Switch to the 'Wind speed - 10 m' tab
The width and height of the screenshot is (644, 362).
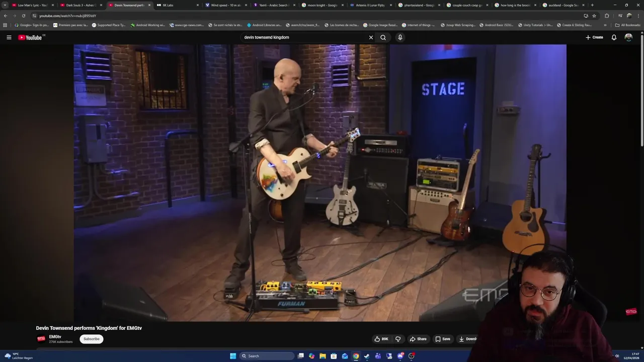point(225,5)
